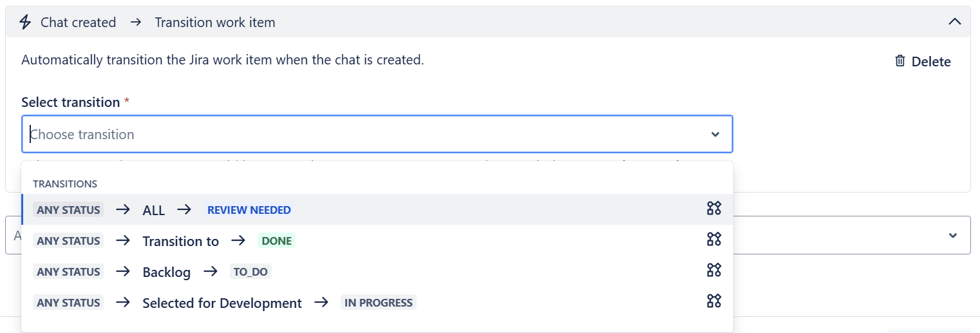This screenshot has height=333, width=980.
Task: Click workflow icon on Backlog row
Action: (713, 271)
